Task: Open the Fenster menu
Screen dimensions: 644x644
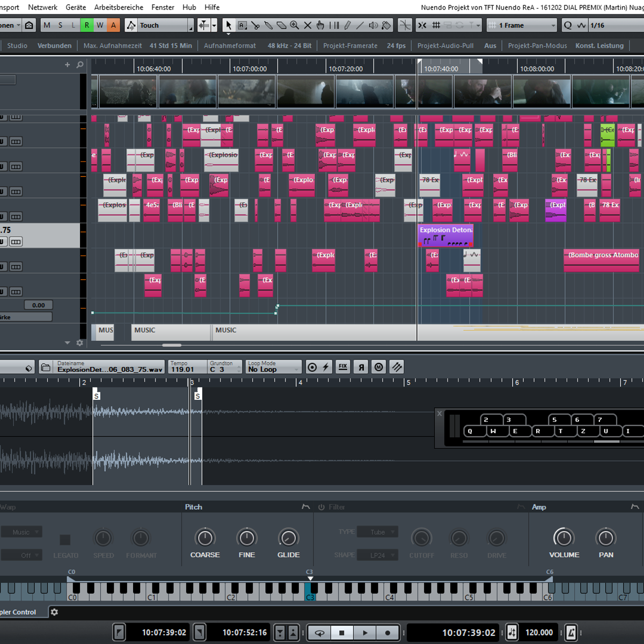Action: (x=163, y=8)
